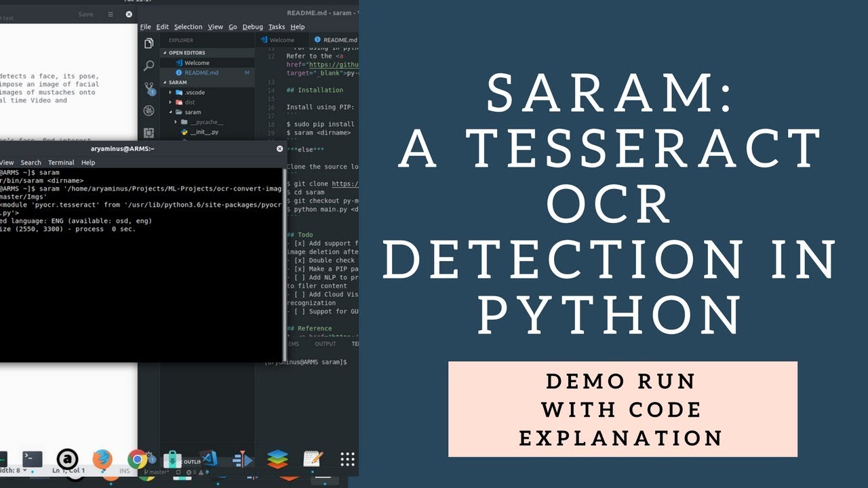This screenshot has width=868, height=488.
Task: Switch to the README.md editor tab
Action: [x=334, y=40]
